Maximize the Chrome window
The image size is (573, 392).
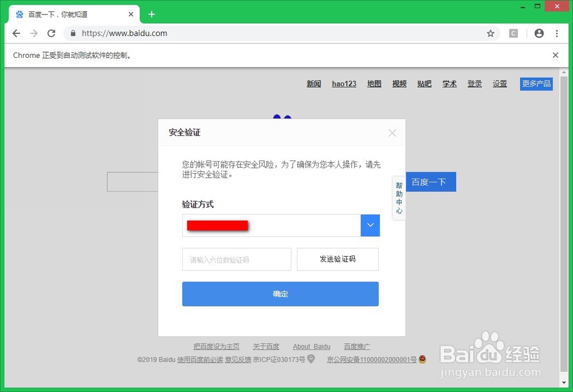[x=537, y=6]
